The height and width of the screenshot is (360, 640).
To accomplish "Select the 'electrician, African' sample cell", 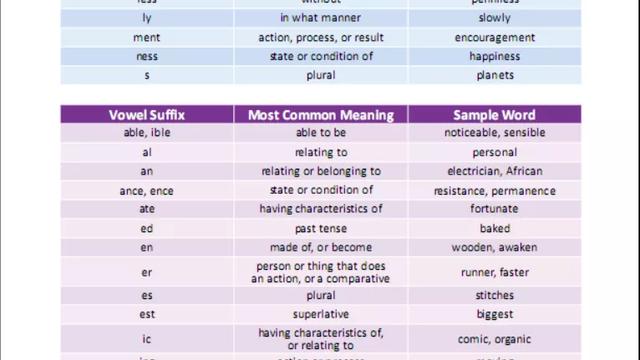I will click(x=494, y=171).
